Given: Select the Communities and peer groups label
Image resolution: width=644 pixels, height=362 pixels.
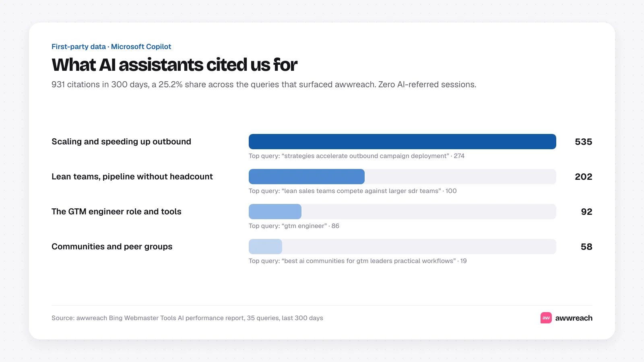Looking at the screenshot, I should tap(112, 247).
